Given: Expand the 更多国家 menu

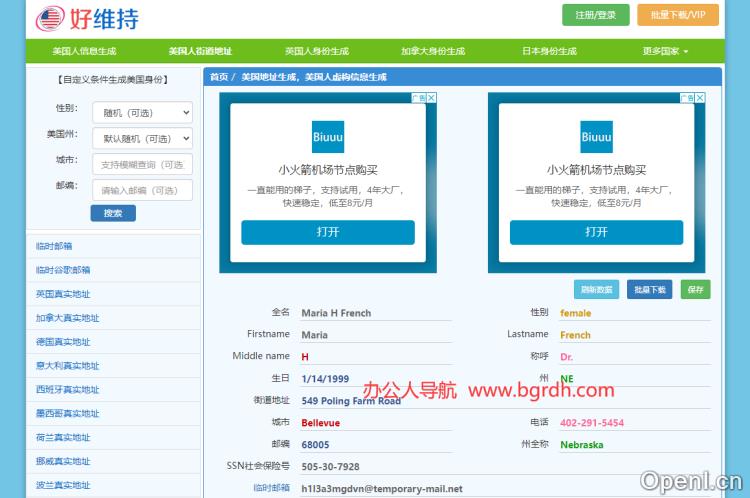Looking at the screenshot, I should (665, 51).
